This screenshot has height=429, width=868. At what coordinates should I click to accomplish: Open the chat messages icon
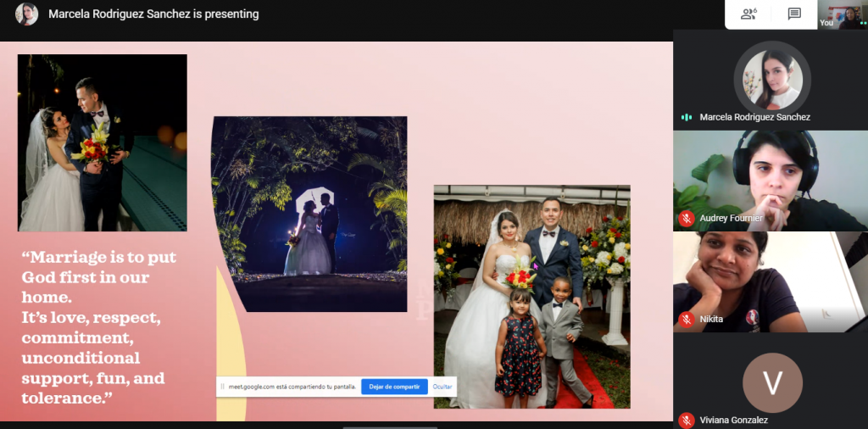pos(794,14)
